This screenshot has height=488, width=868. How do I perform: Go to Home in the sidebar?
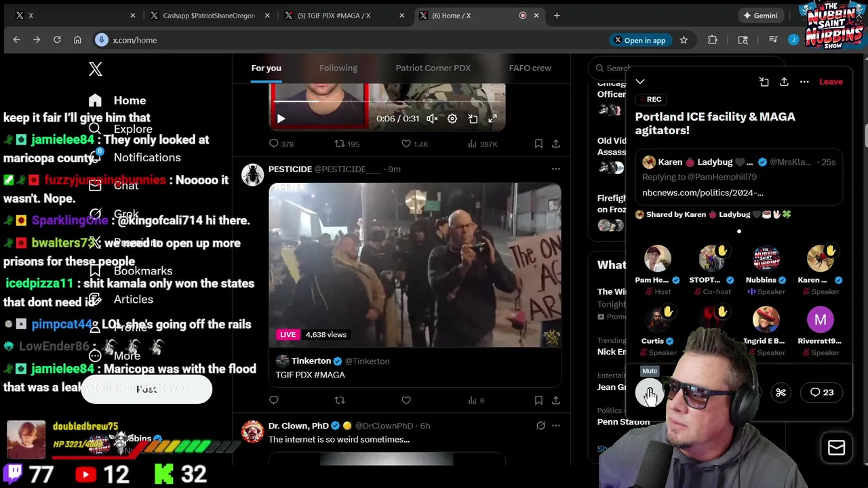pyautogui.click(x=117, y=100)
